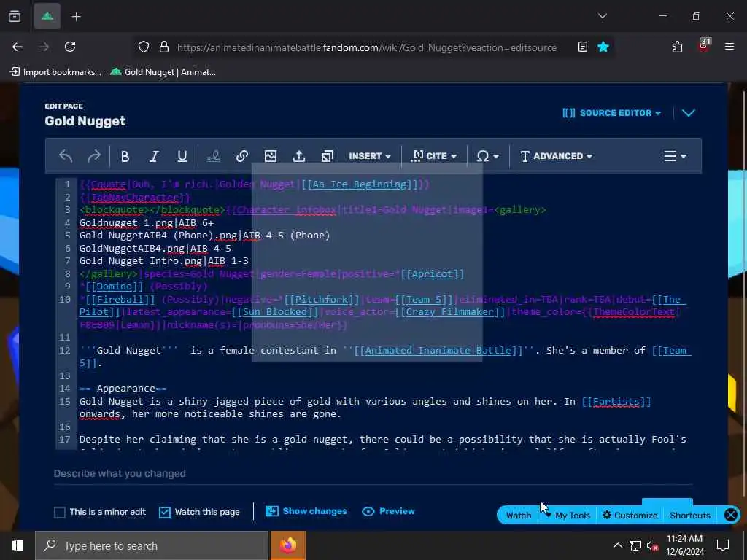Show hidden system tray icons
The height and width of the screenshot is (560, 747).
617,545
